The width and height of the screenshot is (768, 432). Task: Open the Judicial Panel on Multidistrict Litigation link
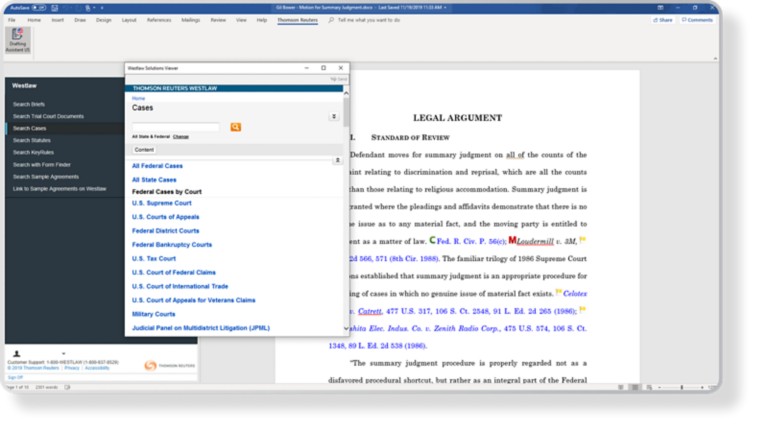point(201,328)
